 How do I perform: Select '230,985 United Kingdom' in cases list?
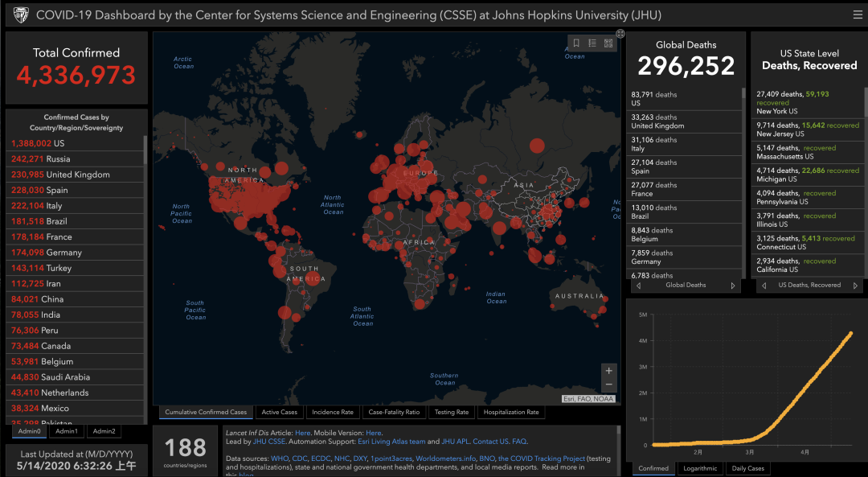click(75, 175)
